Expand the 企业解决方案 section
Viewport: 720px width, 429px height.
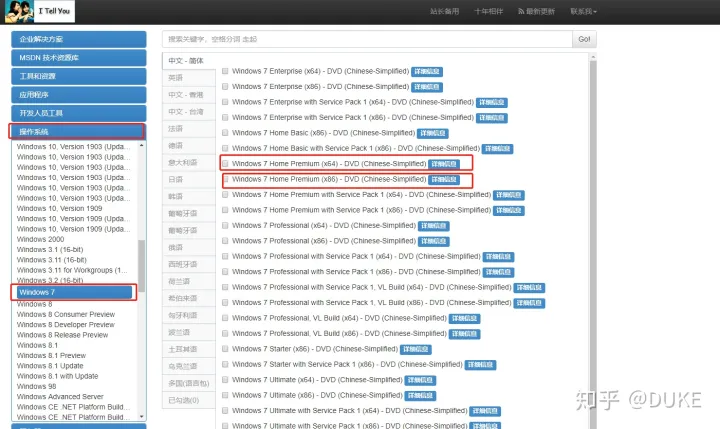[79, 40]
